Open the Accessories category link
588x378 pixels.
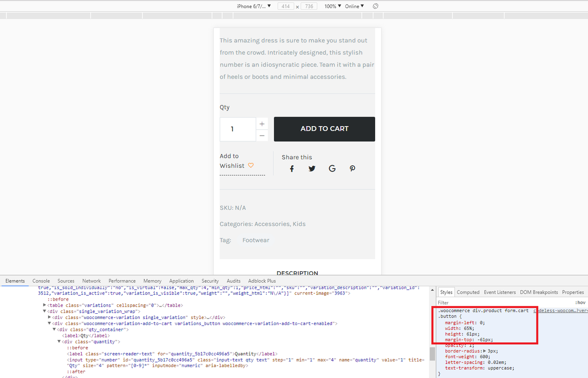click(x=272, y=224)
